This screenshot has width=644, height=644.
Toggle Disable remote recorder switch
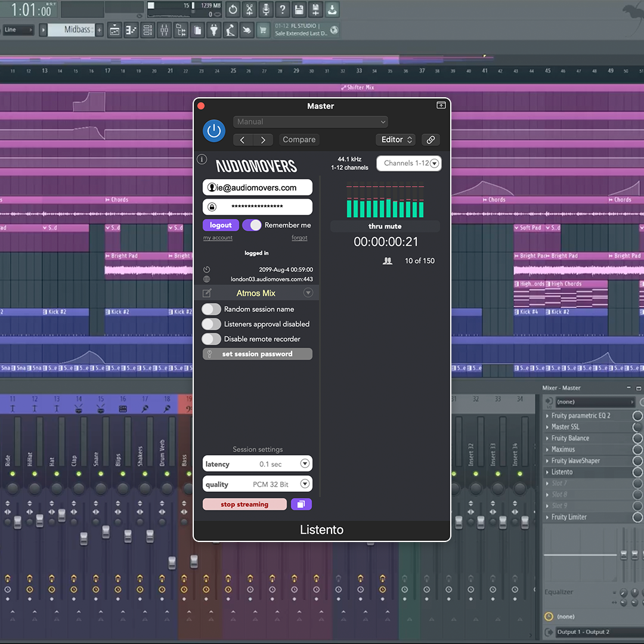click(211, 339)
